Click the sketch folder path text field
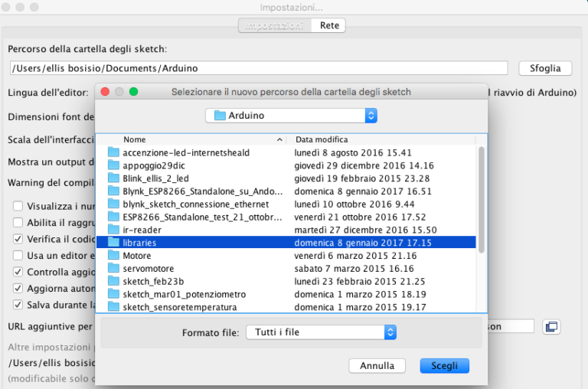Screen dimensions: 588x389 (x=257, y=68)
